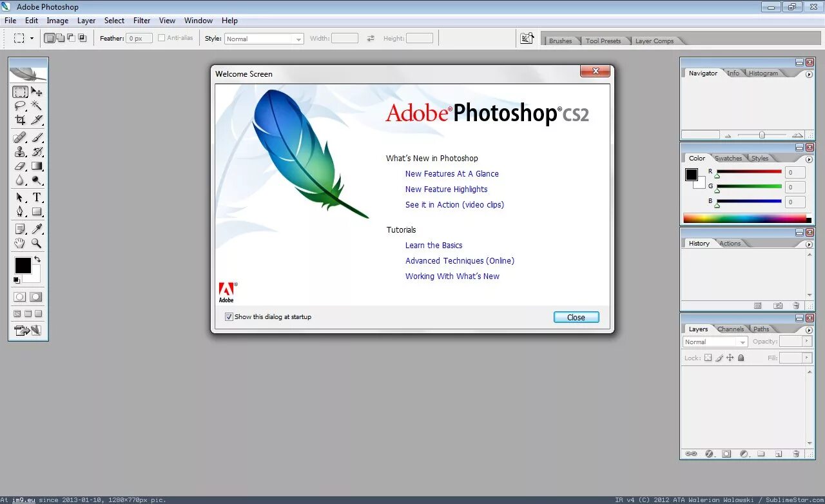Reset to default foreground and background colors

pos(16,280)
